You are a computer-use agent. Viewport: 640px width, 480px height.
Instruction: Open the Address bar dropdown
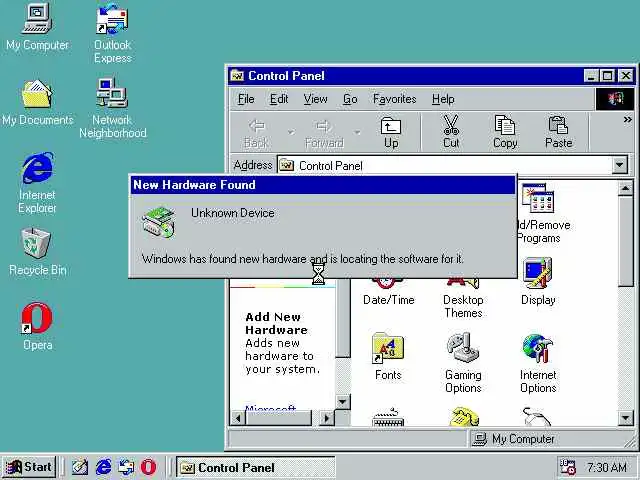point(620,165)
